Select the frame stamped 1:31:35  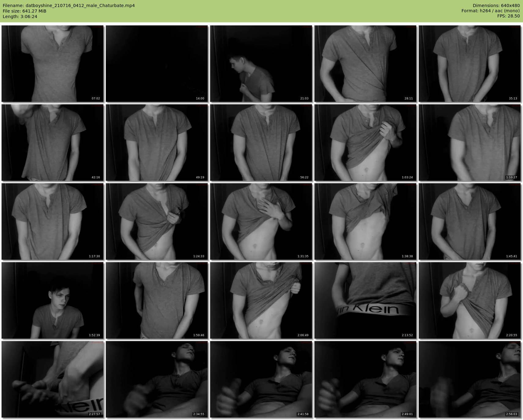[261, 221]
